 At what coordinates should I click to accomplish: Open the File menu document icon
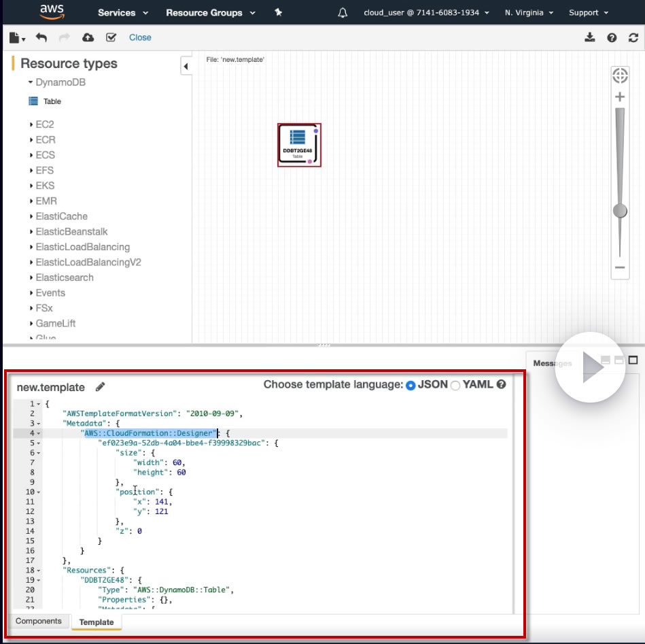coord(17,37)
